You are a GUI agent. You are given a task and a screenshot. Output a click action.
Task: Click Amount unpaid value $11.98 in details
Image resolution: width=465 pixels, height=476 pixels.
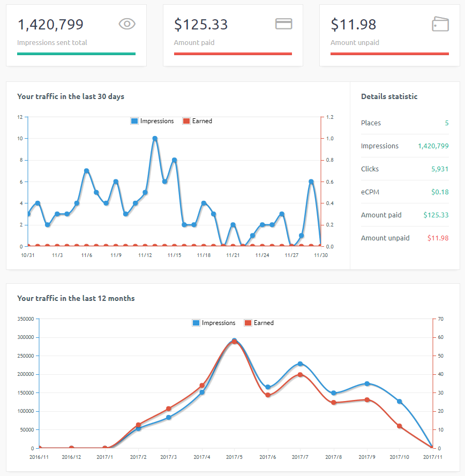438,238
